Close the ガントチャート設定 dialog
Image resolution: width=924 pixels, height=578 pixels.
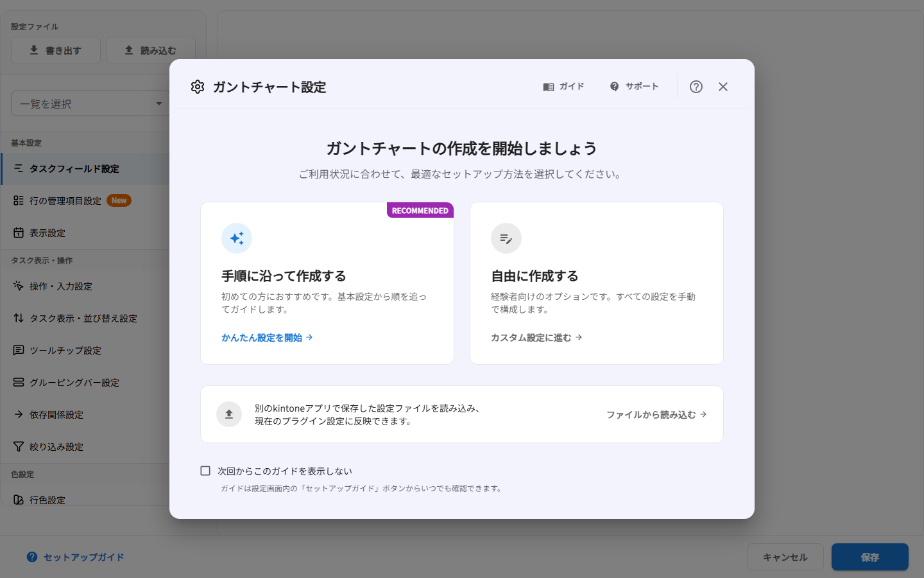tap(723, 87)
